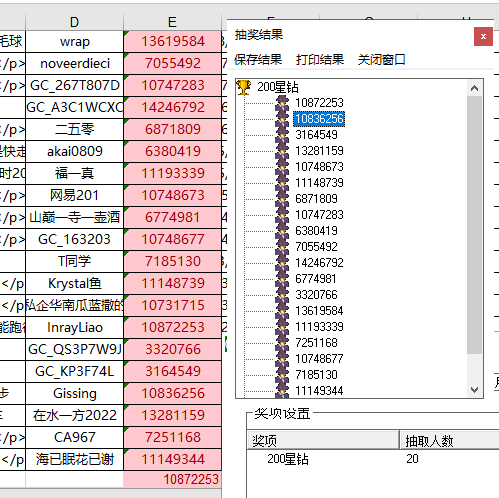Screen dimensions: 499x498
Task: Click the cell containing Gissing
Action: 74,393
